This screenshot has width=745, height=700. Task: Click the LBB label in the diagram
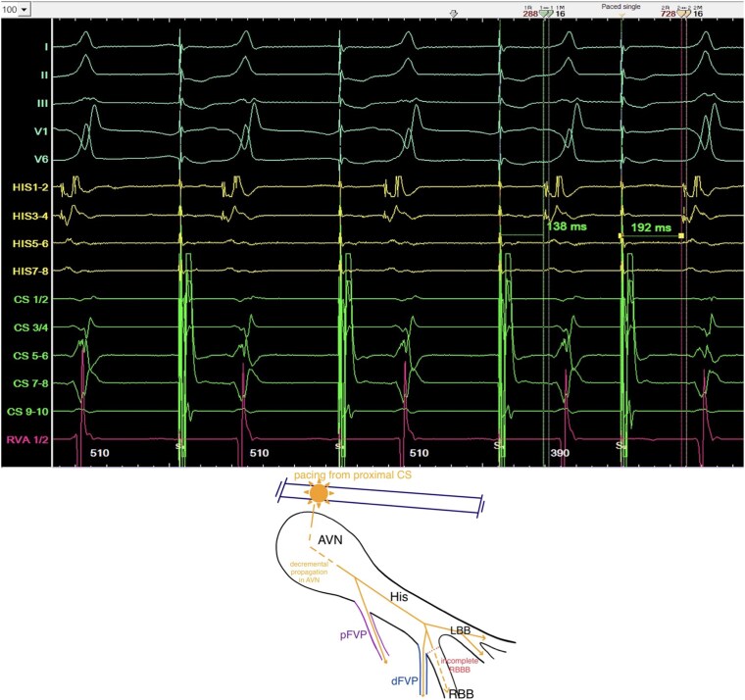[x=461, y=630]
